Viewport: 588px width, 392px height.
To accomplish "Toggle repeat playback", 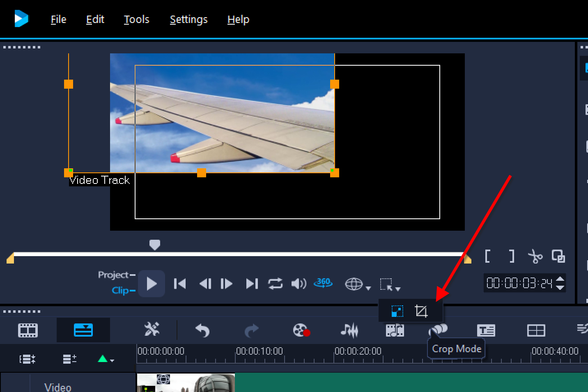I will (x=275, y=284).
